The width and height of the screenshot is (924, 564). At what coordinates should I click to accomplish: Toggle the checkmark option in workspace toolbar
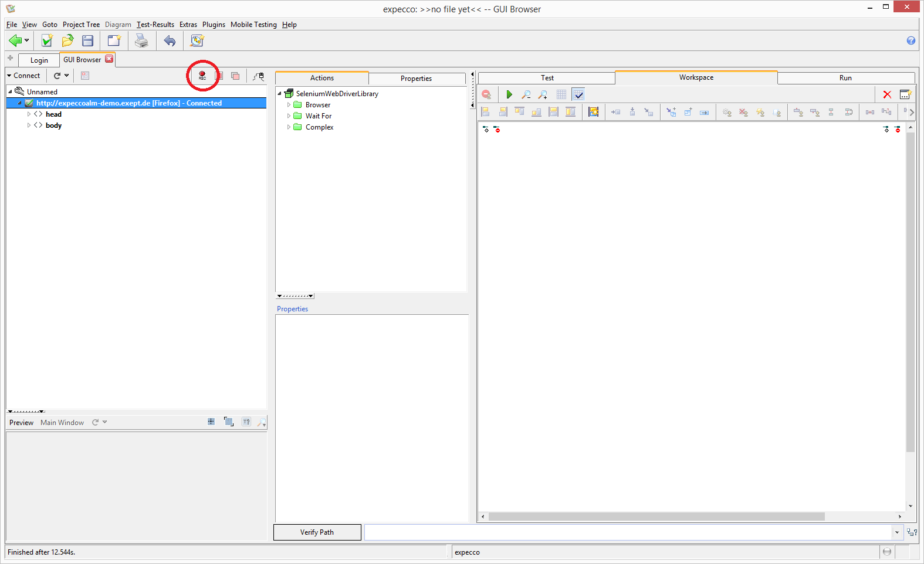click(578, 94)
